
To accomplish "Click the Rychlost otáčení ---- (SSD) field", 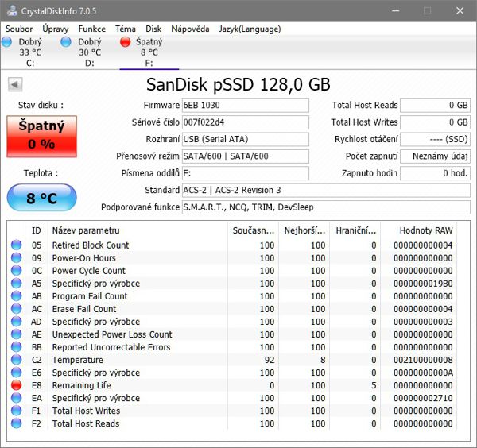I will pos(435,139).
